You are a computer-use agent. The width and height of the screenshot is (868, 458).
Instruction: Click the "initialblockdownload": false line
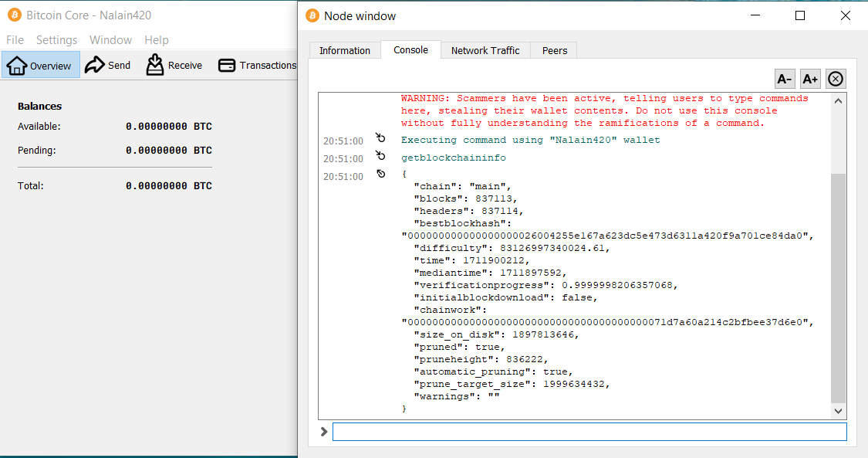click(x=506, y=297)
